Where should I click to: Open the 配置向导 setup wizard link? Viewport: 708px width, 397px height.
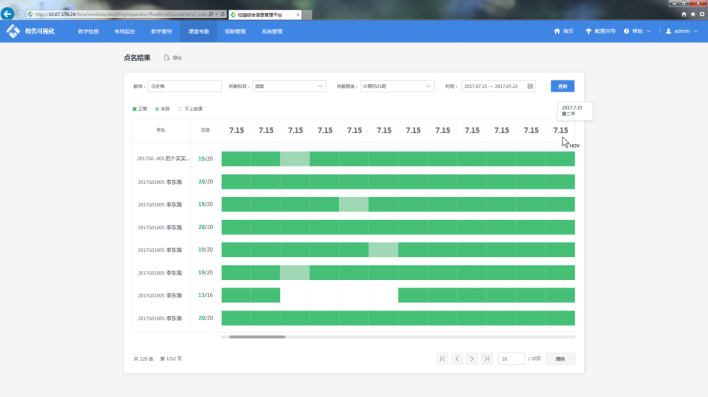coord(605,31)
